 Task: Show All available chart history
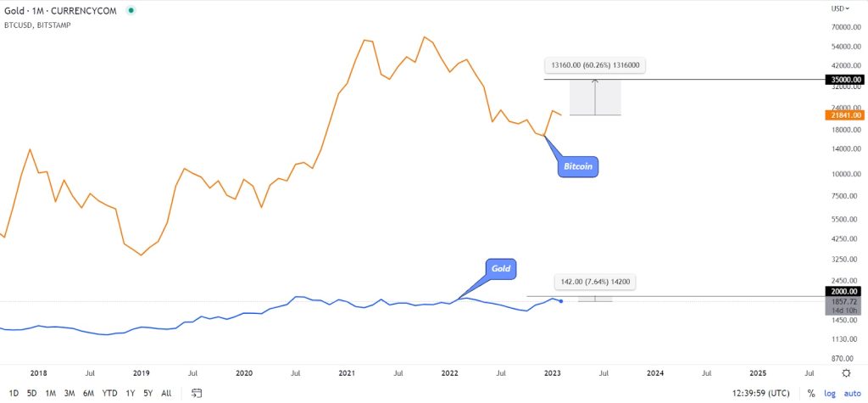(166, 393)
